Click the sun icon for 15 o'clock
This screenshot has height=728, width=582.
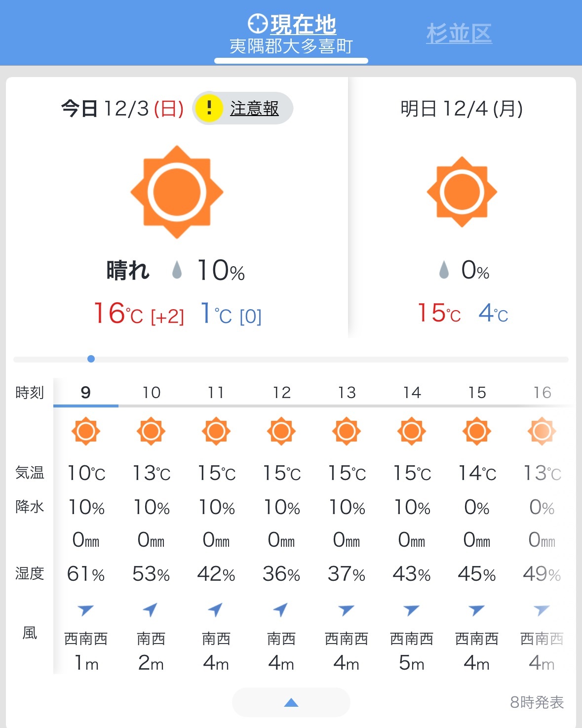click(477, 431)
